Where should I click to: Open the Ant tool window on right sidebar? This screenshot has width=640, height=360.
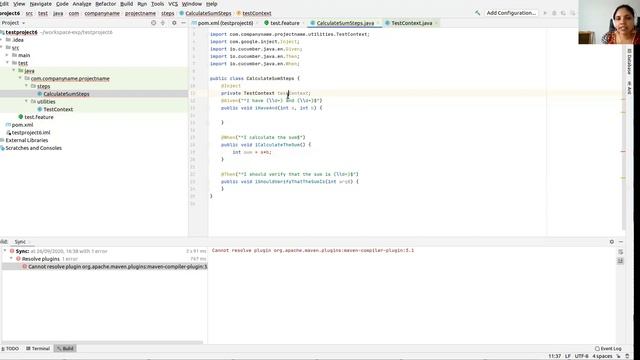629,88
